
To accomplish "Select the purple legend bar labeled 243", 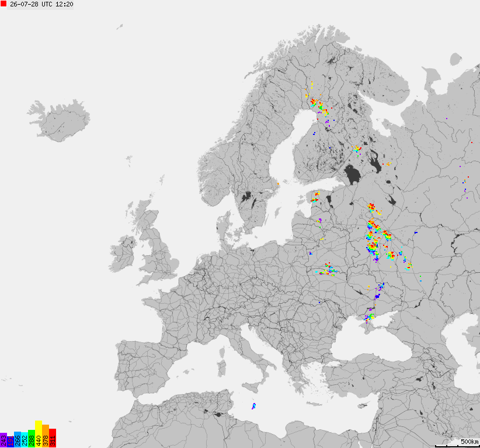I will pos(4,440).
